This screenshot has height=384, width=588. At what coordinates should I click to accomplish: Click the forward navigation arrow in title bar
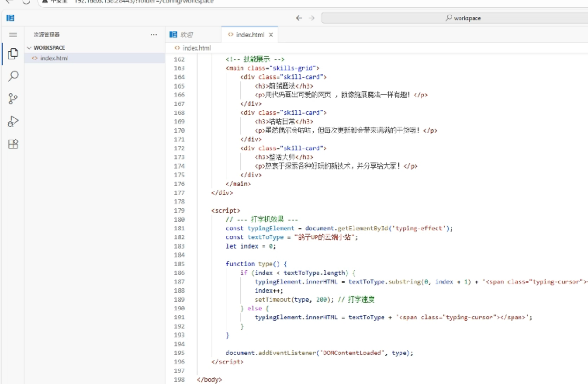point(312,18)
